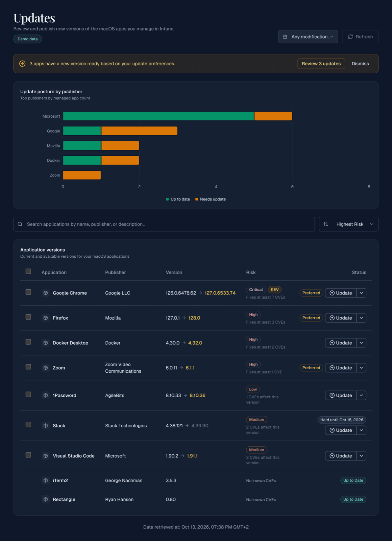The image size is (392, 541).
Task: Click Google's orange needs-update chart bar
Action: [x=139, y=131]
